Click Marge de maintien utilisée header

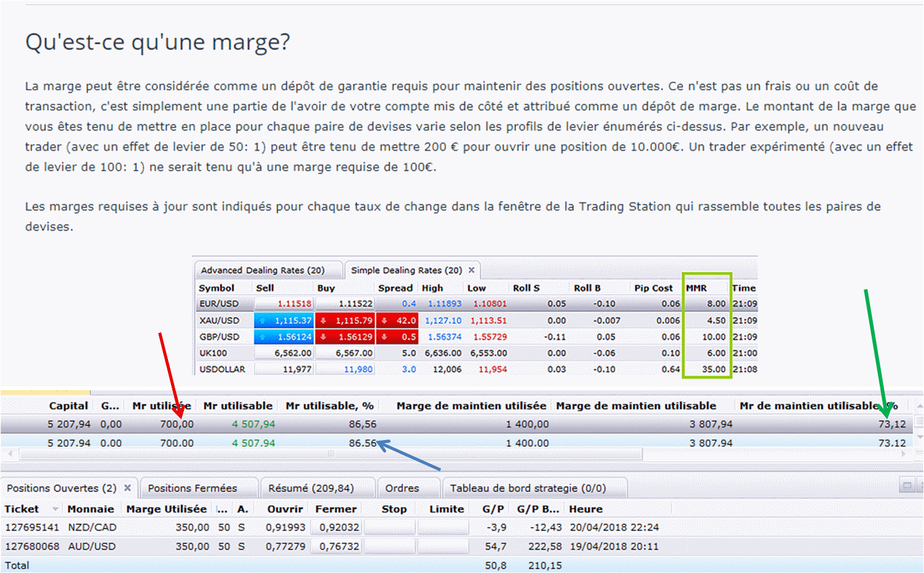pyautogui.click(x=471, y=406)
